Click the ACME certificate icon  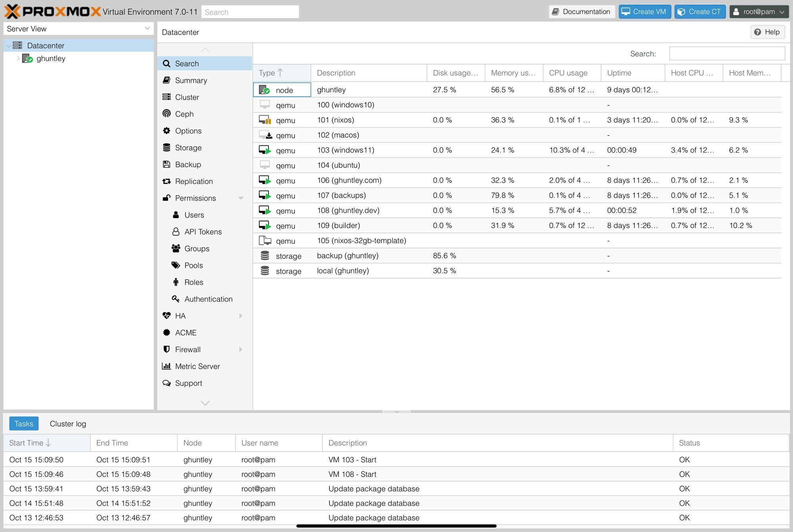pyautogui.click(x=167, y=333)
